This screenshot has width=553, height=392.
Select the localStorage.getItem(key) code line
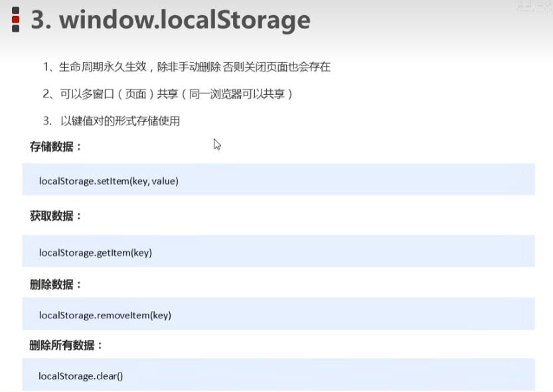96,252
